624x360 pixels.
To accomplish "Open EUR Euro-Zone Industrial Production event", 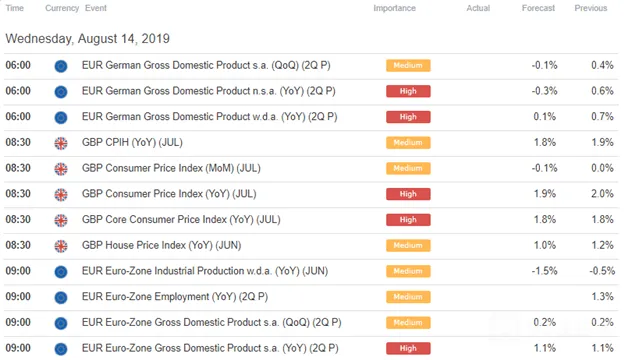I will [205, 271].
